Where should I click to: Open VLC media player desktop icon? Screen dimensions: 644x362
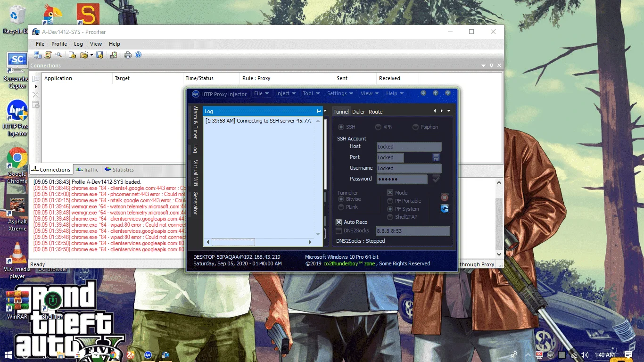[x=17, y=261]
